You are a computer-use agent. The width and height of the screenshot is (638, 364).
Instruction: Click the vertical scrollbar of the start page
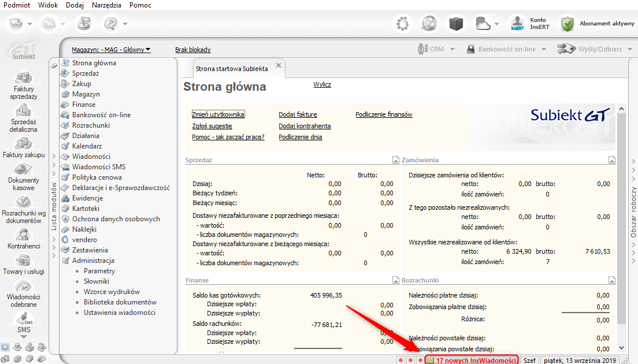(x=622, y=220)
